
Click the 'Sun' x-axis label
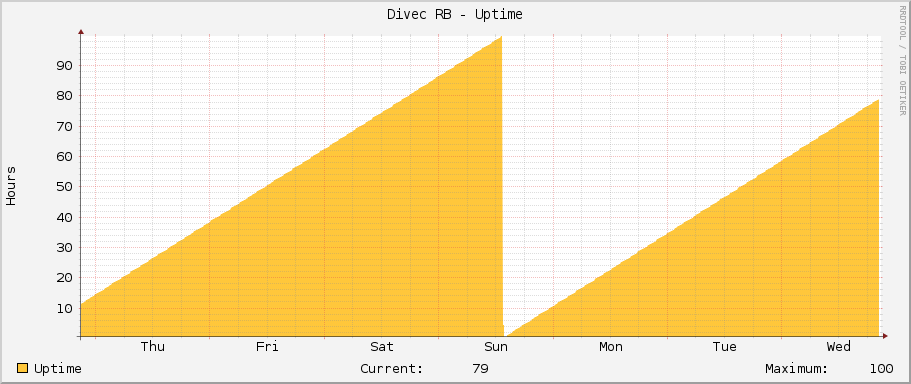tap(496, 347)
